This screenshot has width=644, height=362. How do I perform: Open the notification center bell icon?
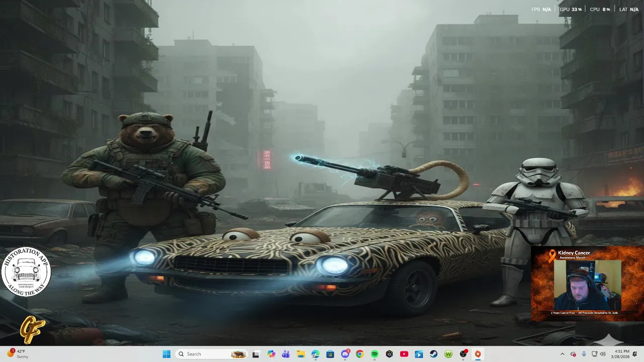(x=635, y=354)
